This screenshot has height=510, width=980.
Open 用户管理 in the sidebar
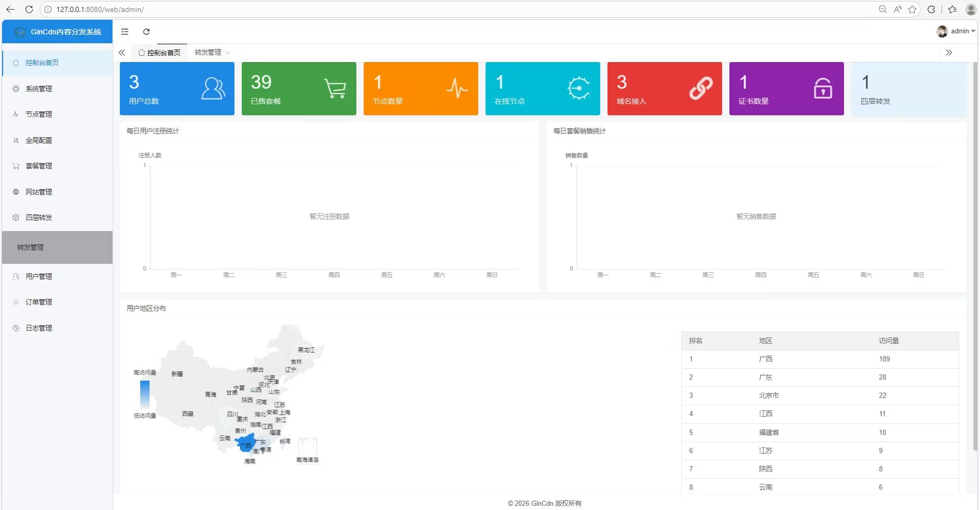click(x=39, y=276)
